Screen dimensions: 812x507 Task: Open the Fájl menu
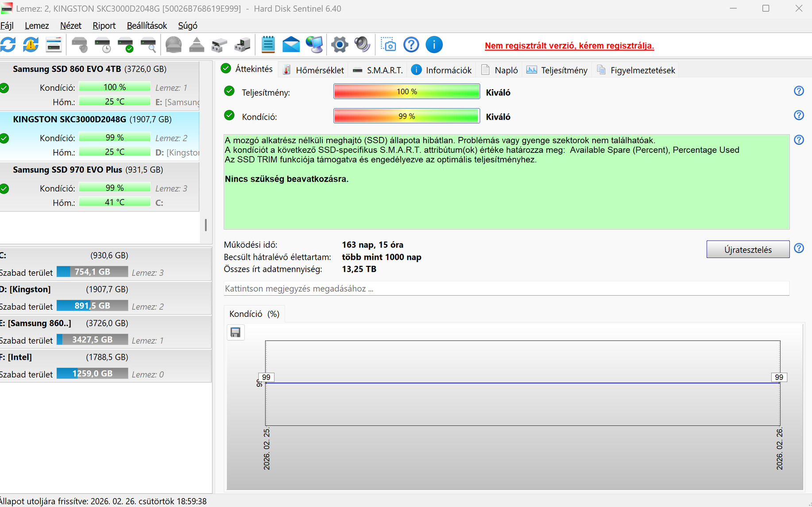pyautogui.click(x=7, y=26)
